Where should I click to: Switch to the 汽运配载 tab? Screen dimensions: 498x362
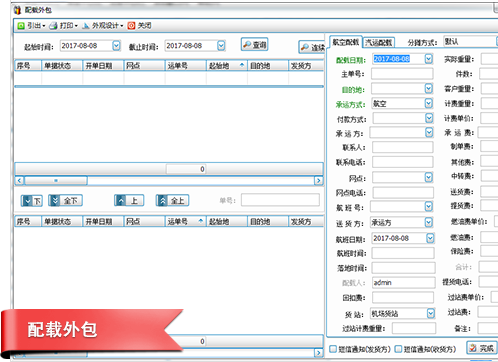(379, 42)
